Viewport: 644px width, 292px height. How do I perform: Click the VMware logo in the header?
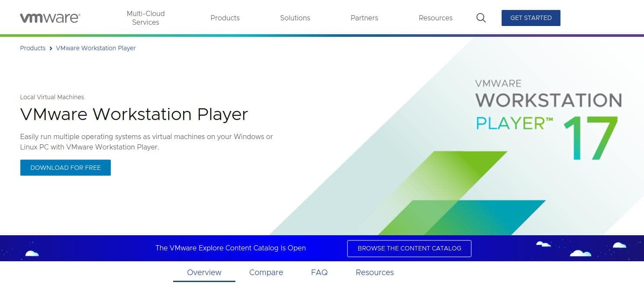pos(49,18)
